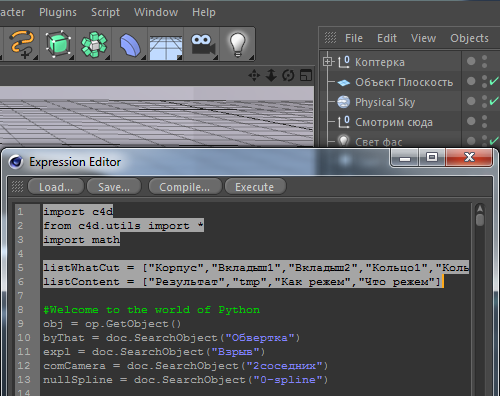Viewport: 500px width, 396px height.
Task: Select the spline drawing tool icon
Action: tap(22, 44)
